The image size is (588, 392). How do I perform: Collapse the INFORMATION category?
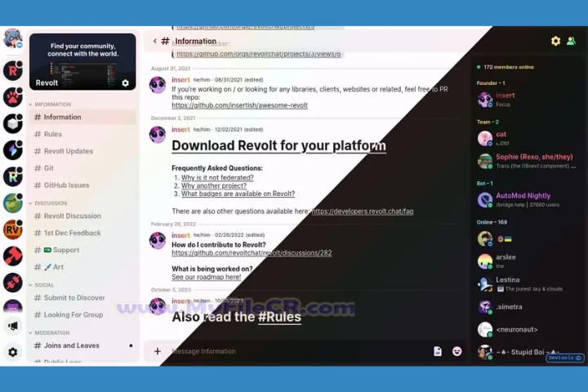click(x=51, y=105)
